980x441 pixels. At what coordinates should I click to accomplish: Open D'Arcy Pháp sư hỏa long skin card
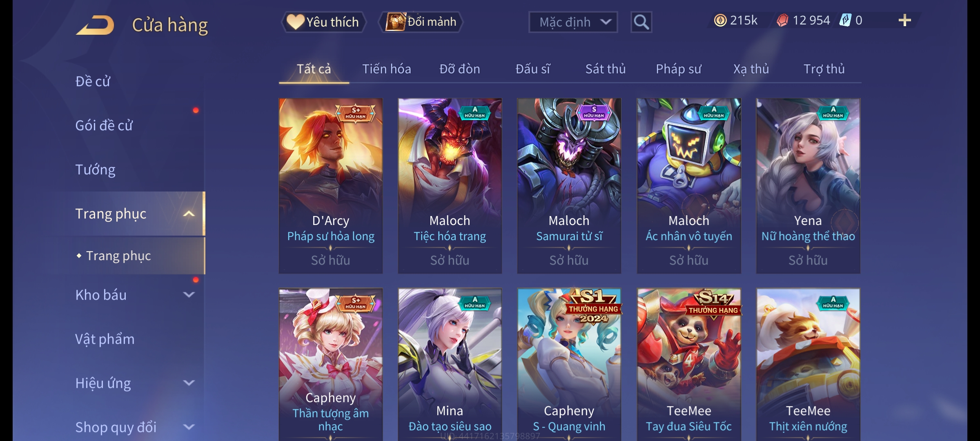(331, 186)
